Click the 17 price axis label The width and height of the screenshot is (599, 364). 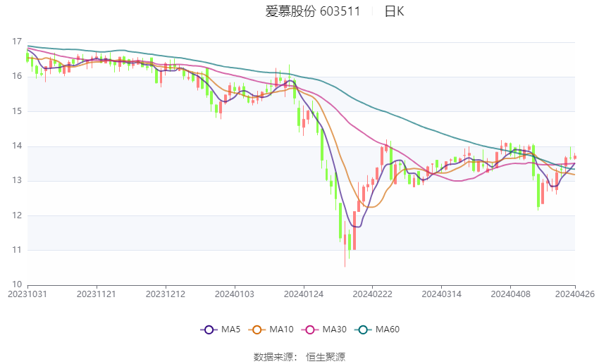(x=17, y=42)
